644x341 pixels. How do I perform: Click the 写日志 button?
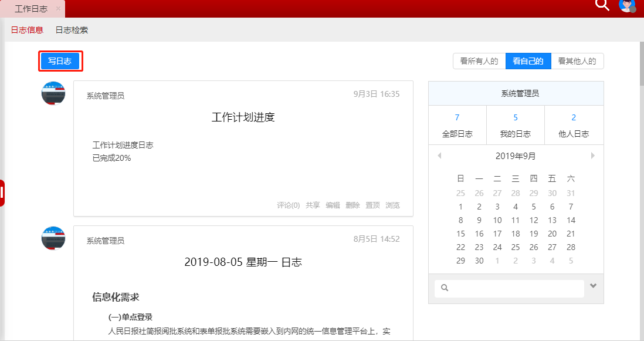tap(60, 61)
